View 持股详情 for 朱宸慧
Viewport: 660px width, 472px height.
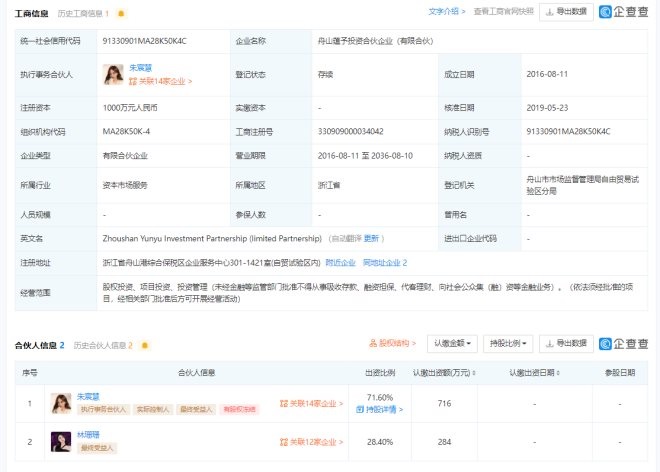point(373,409)
